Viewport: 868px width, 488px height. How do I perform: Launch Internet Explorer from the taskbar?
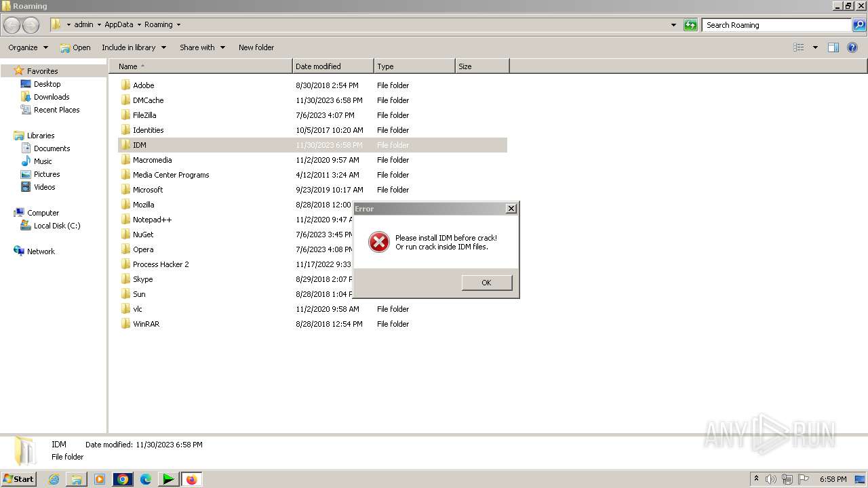[x=54, y=479]
